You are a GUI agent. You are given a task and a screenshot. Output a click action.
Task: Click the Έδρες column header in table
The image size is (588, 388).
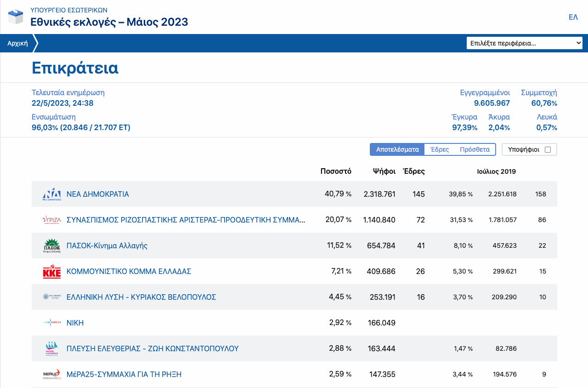pos(414,171)
